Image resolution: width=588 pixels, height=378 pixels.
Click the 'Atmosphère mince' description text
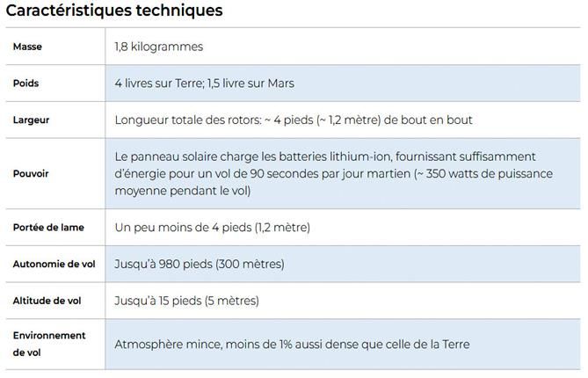tap(167, 344)
